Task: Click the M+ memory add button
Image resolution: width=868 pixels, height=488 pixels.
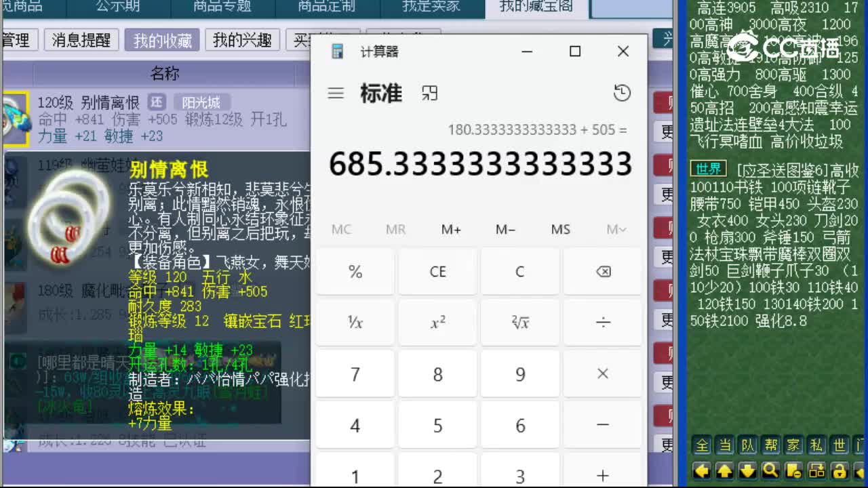Action: tap(451, 229)
